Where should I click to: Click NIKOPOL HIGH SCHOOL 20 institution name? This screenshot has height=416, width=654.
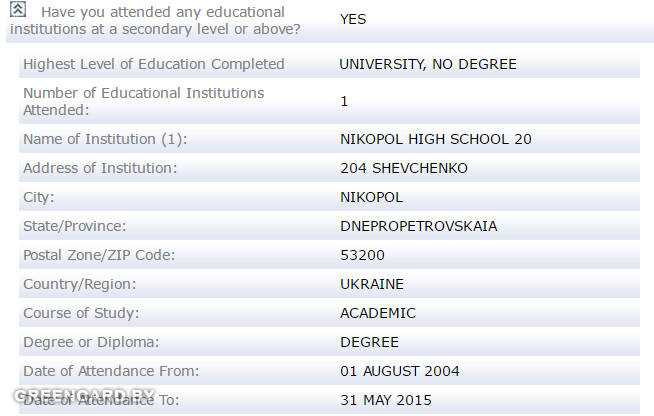(436, 139)
